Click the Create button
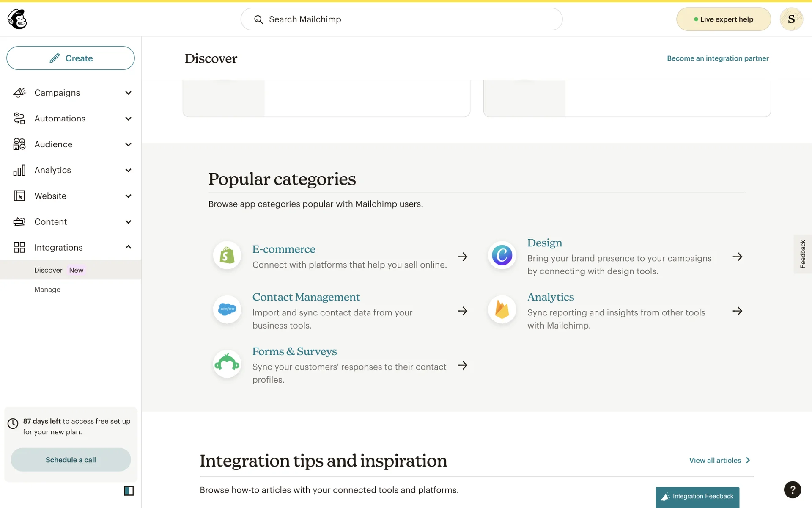Image resolution: width=812 pixels, height=508 pixels. click(71, 58)
